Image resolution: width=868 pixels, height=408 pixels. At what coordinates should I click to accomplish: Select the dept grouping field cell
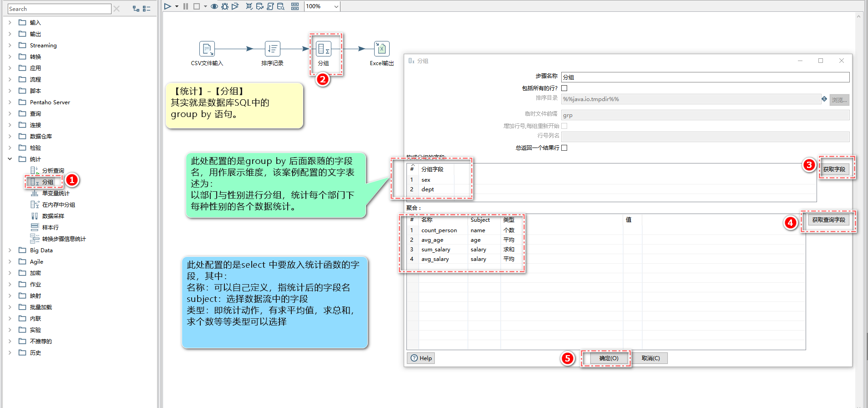(x=437, y=189)
